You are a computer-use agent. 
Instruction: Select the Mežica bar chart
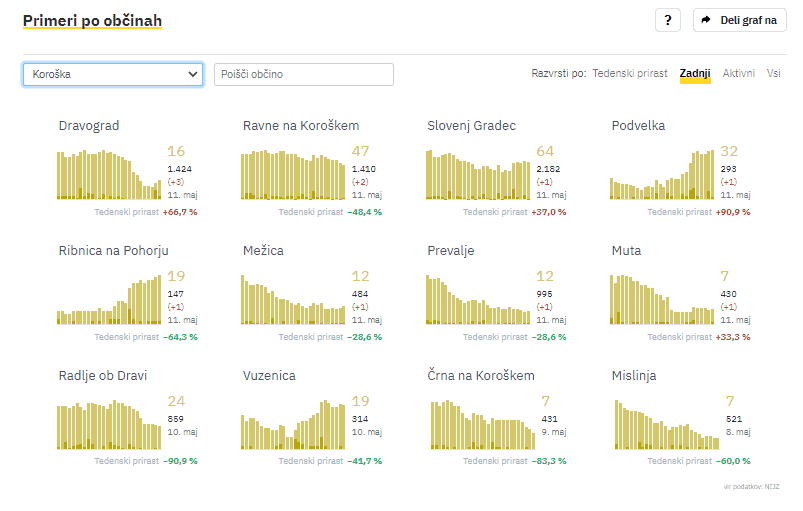click(x=292, y=300)
